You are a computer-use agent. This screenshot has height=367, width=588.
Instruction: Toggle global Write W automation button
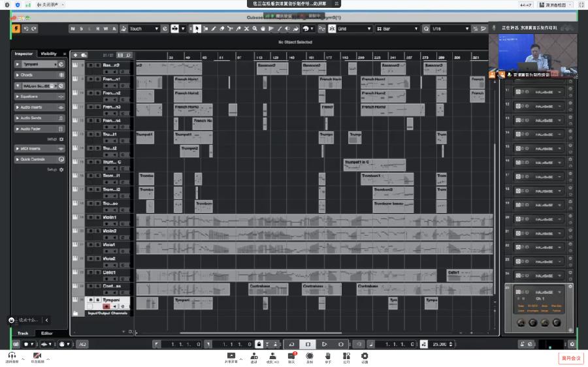(106, 29)
